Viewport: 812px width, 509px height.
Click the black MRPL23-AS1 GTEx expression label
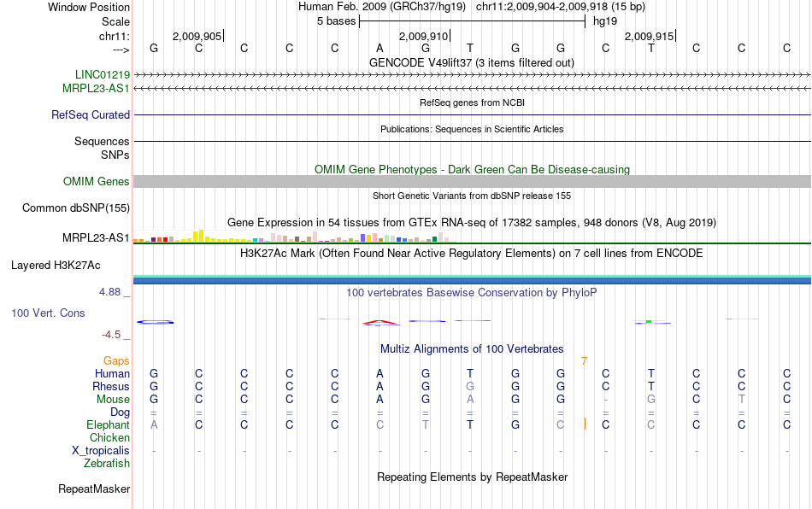coord(95,238)
